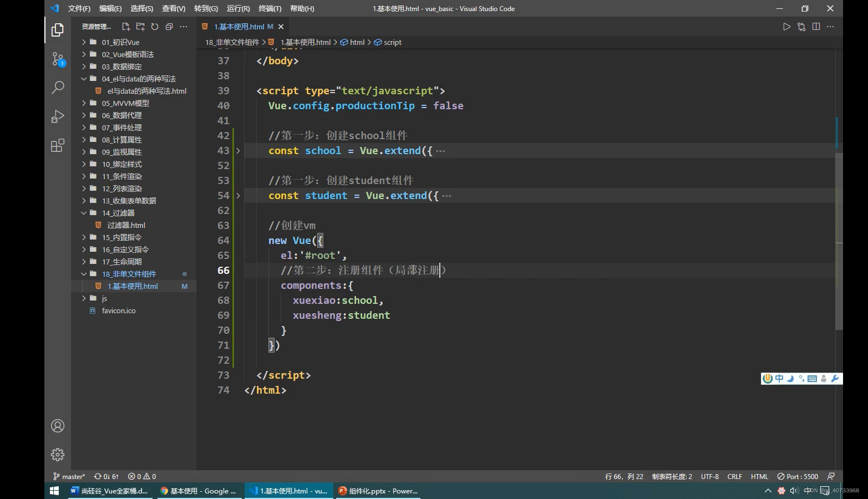Screen dimensions: 868x499
Task: Open editor more actions ellipsis
Action: click(x=830, y=27)
